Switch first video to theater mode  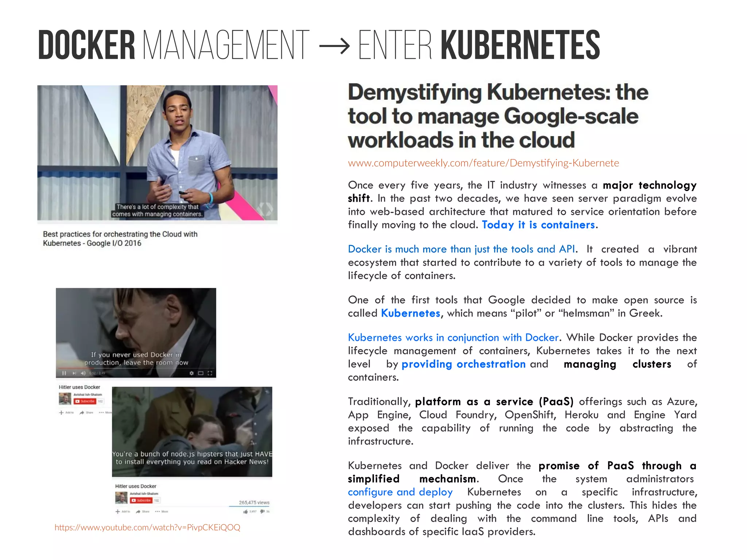click(201, 373)
